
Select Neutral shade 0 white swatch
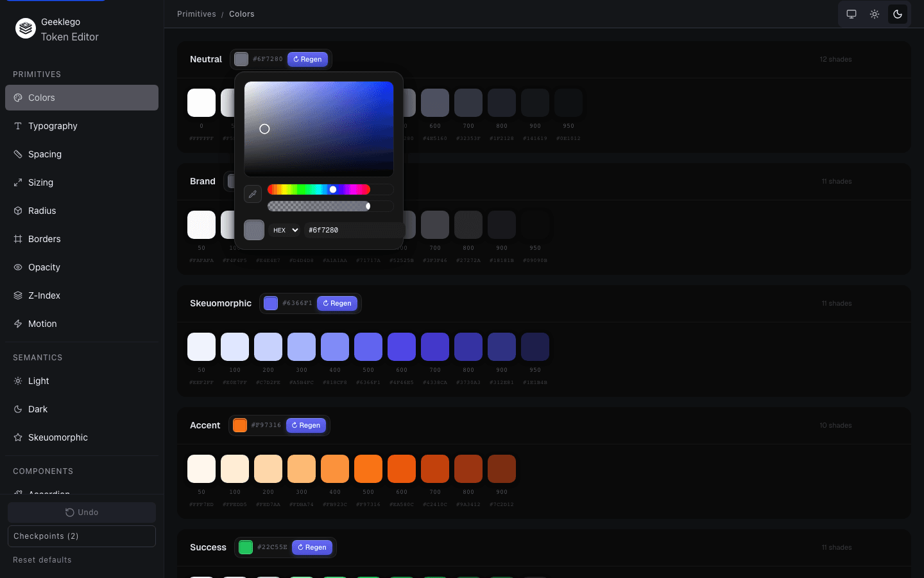point(201,103)
